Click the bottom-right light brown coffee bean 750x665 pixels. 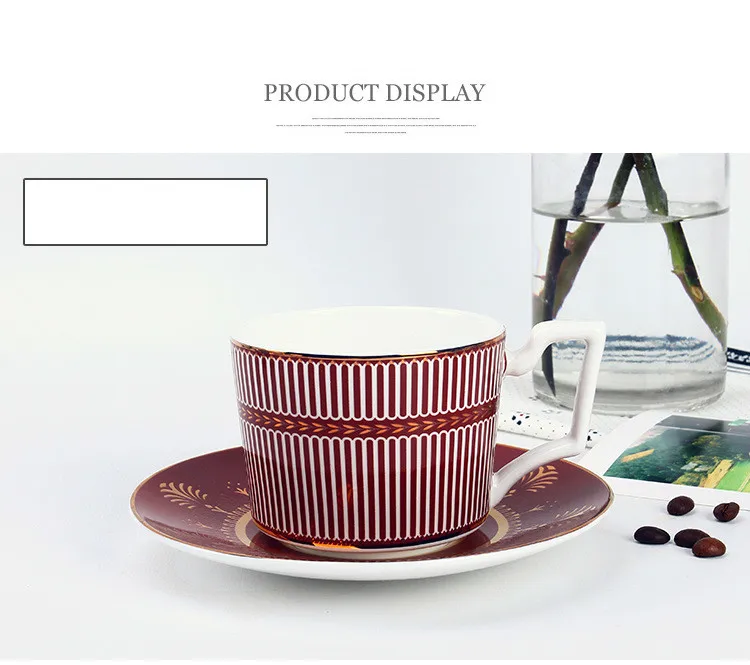[709, 547]
